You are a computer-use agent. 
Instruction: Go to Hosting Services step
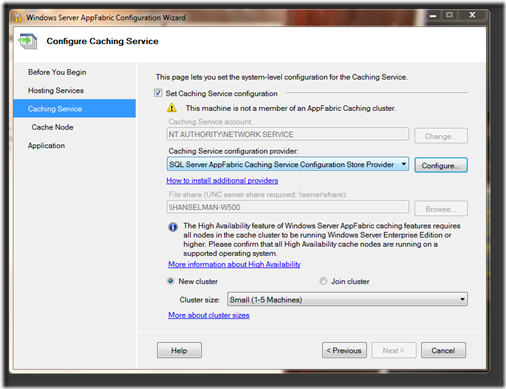click(x=56, y=90)
